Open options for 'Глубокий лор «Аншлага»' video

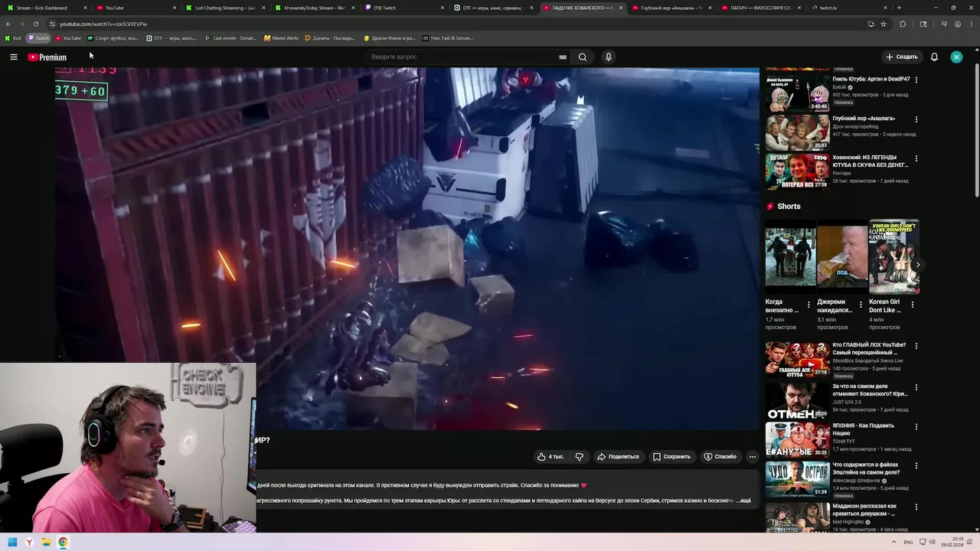pos(916,119)
